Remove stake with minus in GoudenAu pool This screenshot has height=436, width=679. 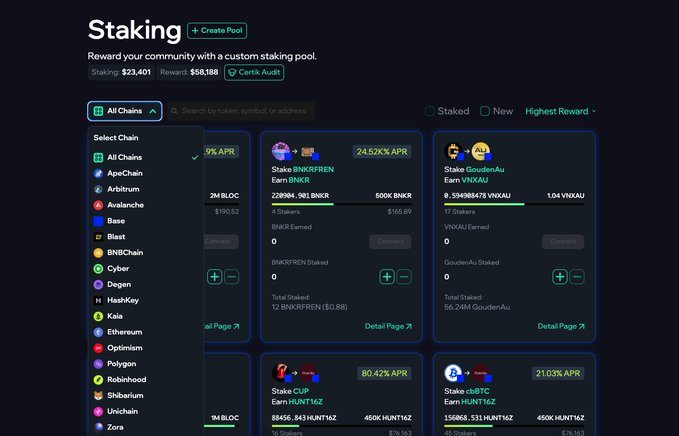pyautogui.click(x=577, y=277)
